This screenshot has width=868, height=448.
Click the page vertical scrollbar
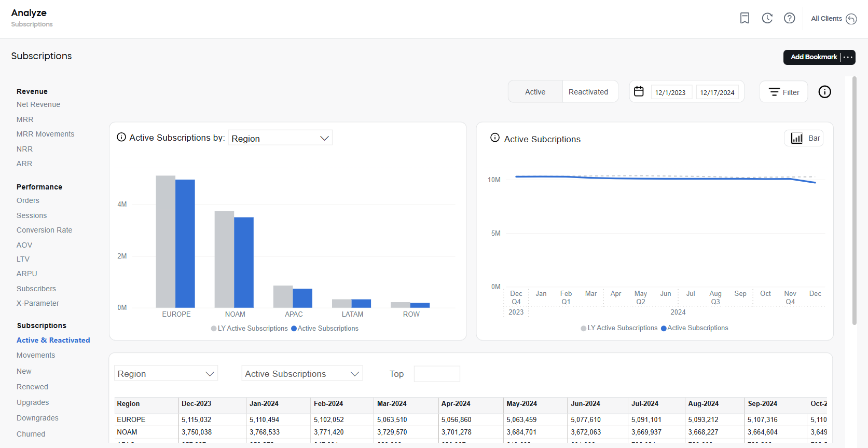coord(854,201)
